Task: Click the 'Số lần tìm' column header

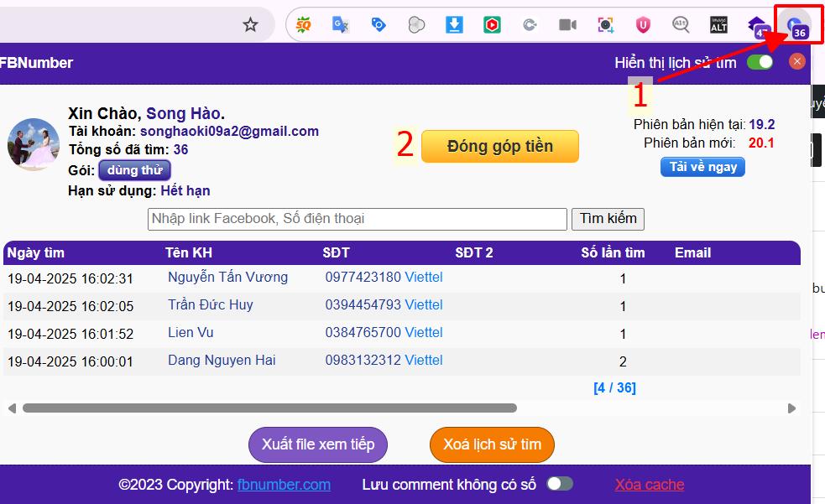Action: click(613, 252)
